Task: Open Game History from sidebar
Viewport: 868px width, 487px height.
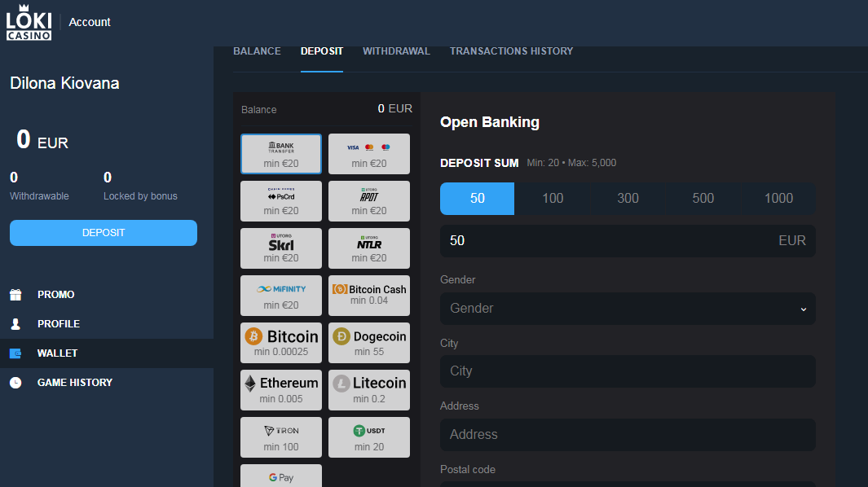Action: pos(74,383)
